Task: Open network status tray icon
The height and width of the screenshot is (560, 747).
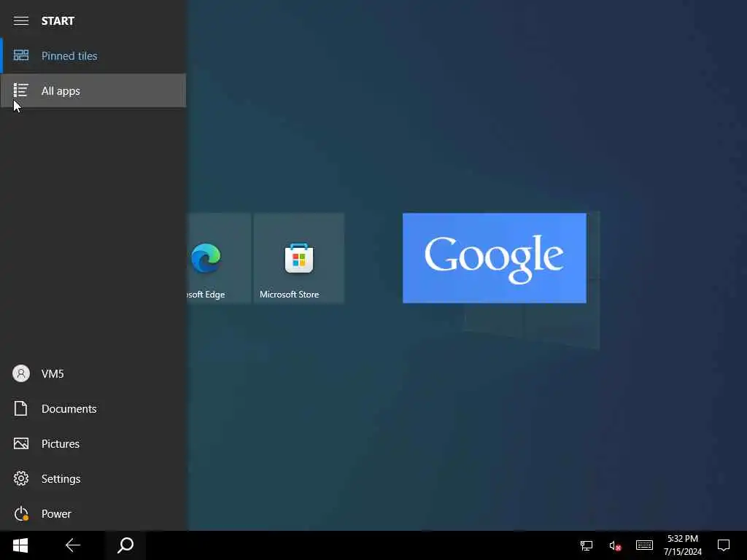Action: point(586,545)
